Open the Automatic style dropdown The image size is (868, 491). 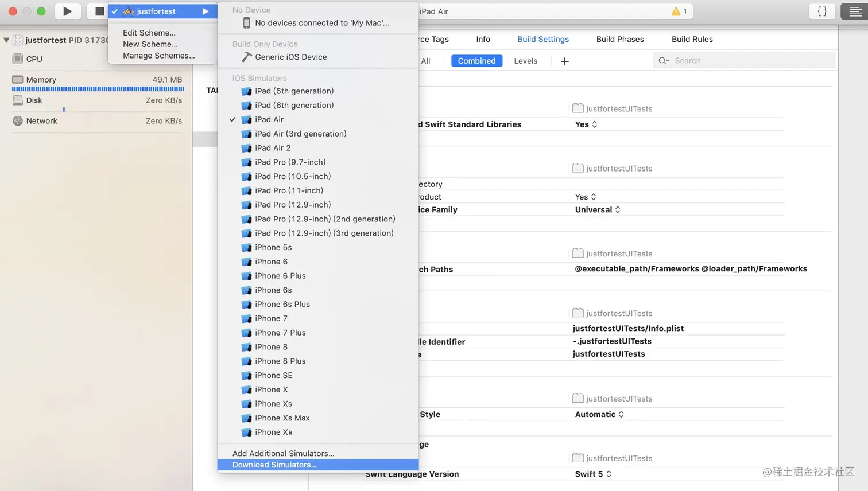click(x=599, y=414)
